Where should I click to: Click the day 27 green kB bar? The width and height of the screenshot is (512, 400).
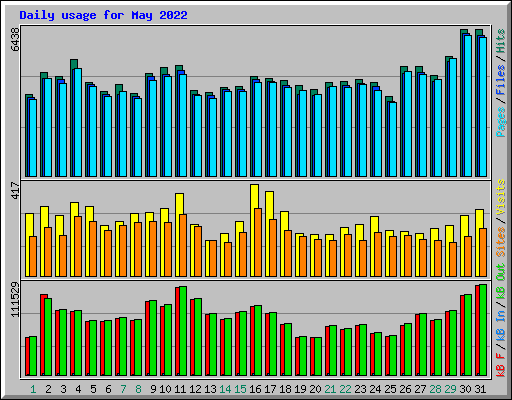tap(423, 345)
